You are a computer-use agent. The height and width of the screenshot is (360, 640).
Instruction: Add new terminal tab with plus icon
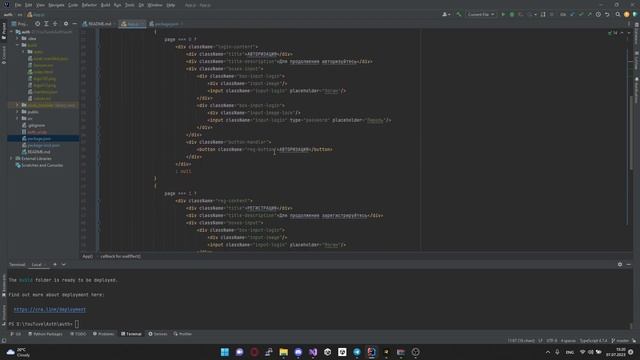pos(55,264)
